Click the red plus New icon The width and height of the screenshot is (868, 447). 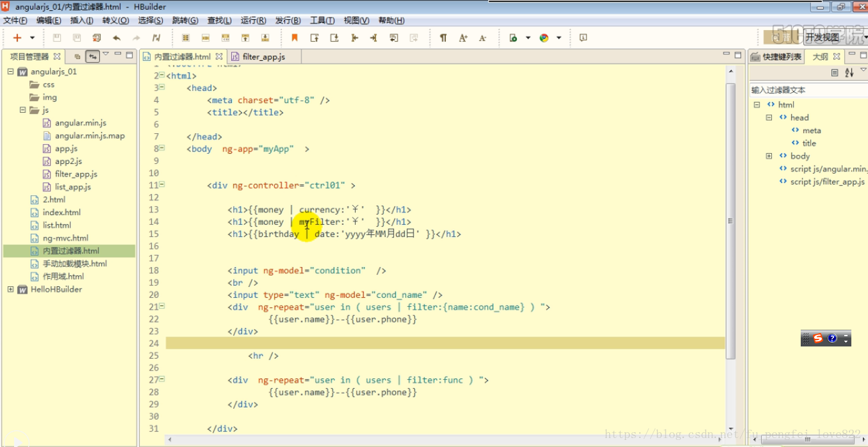(17, 38)
